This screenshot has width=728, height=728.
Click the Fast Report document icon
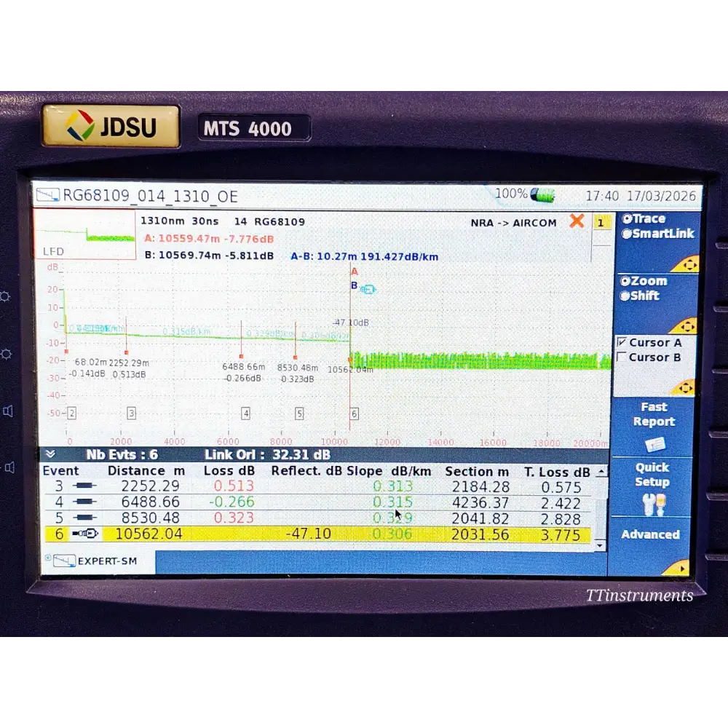pyautogui.click(x=655, y=445)
